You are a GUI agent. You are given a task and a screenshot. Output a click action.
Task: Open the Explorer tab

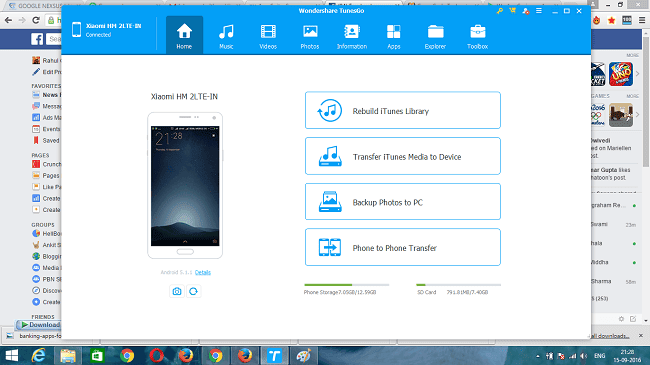coord(435,35)
